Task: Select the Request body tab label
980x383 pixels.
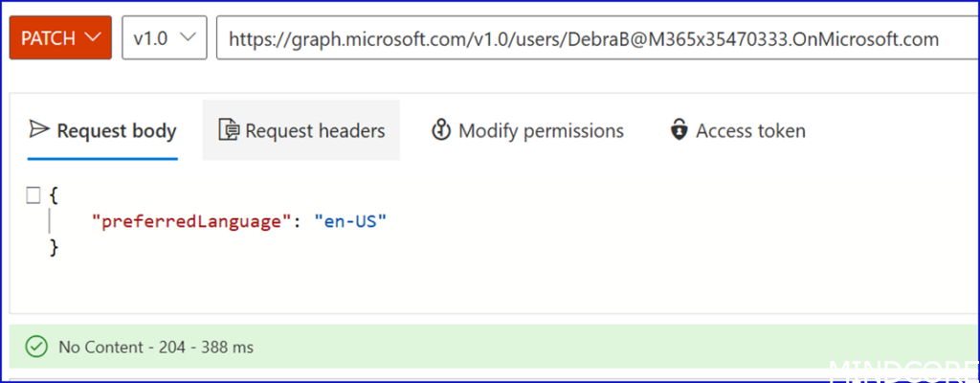Action: [117, 130]
